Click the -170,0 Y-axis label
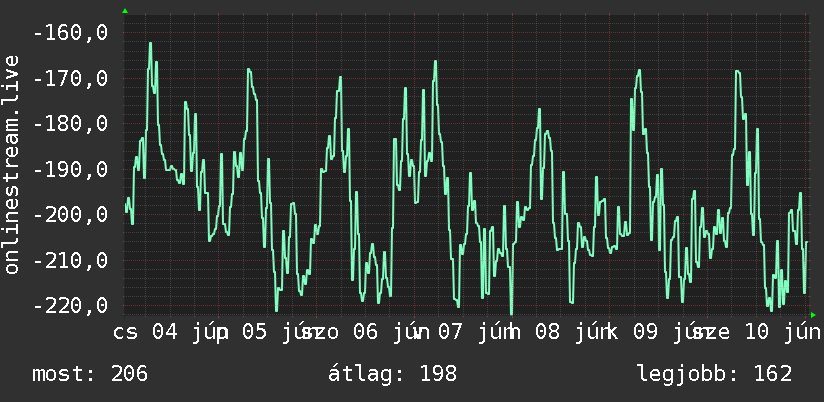 (70, 79)
